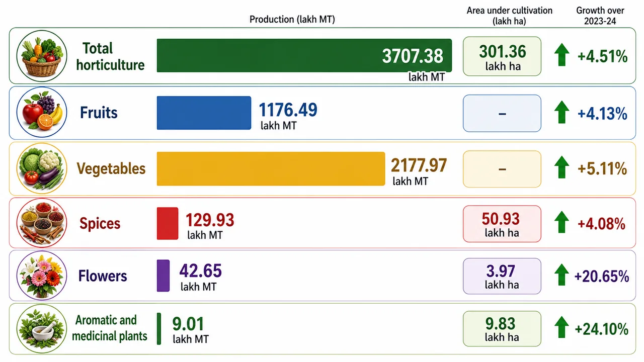Click the 2177.97 production value
Screen dimensions: 644x362
[419, 165]
